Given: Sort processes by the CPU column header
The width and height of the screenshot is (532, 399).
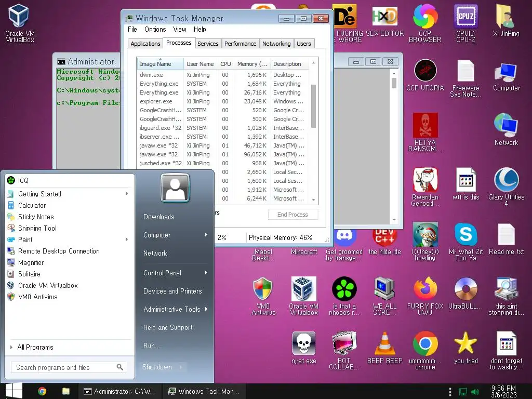Looking at the screenshot, I should click(225, 64).
